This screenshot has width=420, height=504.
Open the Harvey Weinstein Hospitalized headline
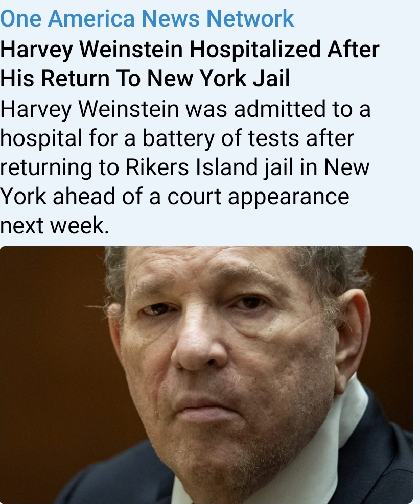point(190,64)
